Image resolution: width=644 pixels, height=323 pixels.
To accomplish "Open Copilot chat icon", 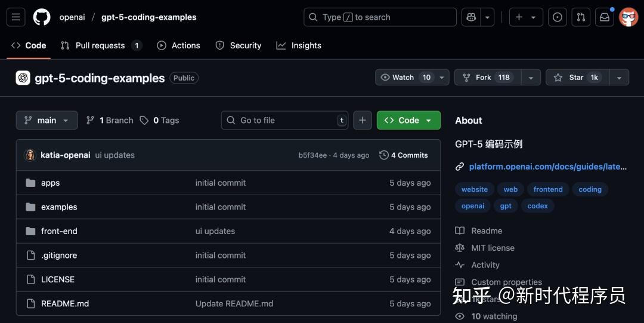I will (472, 17).
